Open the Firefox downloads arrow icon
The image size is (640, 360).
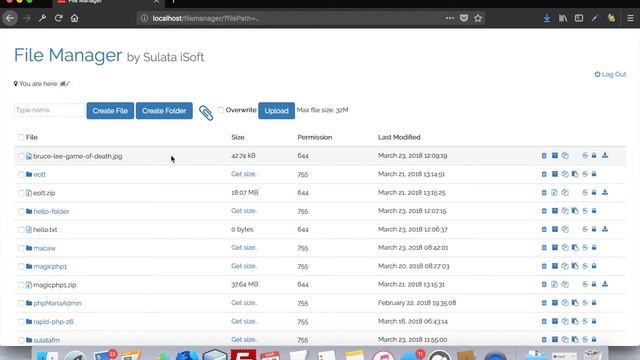coord(547,18)
